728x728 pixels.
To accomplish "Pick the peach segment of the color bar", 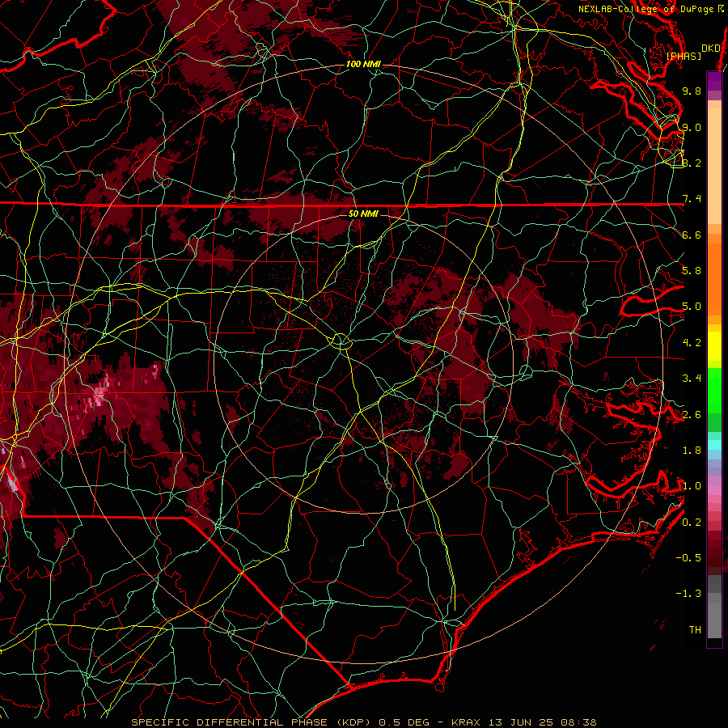I will tap(714, 167).
